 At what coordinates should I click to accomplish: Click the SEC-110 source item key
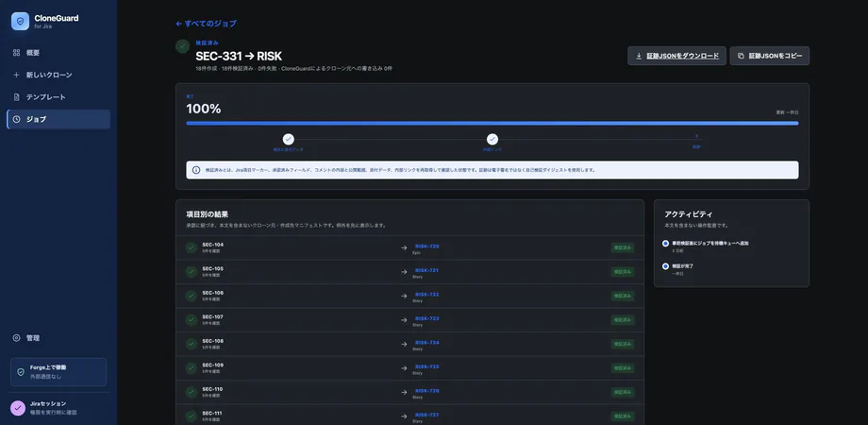coord(213,389)
